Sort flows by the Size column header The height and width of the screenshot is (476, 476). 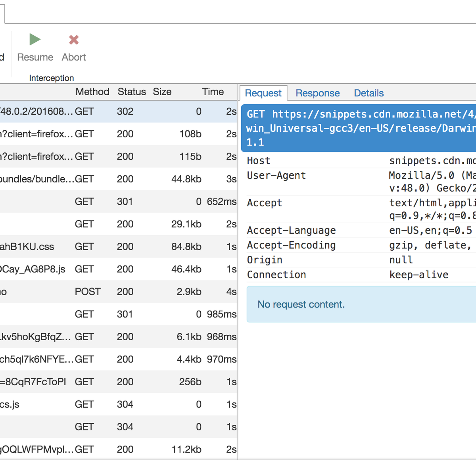click(x=162, y=92)
